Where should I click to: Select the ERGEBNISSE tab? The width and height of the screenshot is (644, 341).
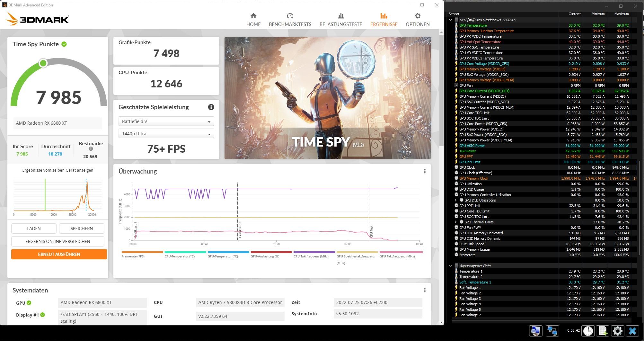pos(384,20)
